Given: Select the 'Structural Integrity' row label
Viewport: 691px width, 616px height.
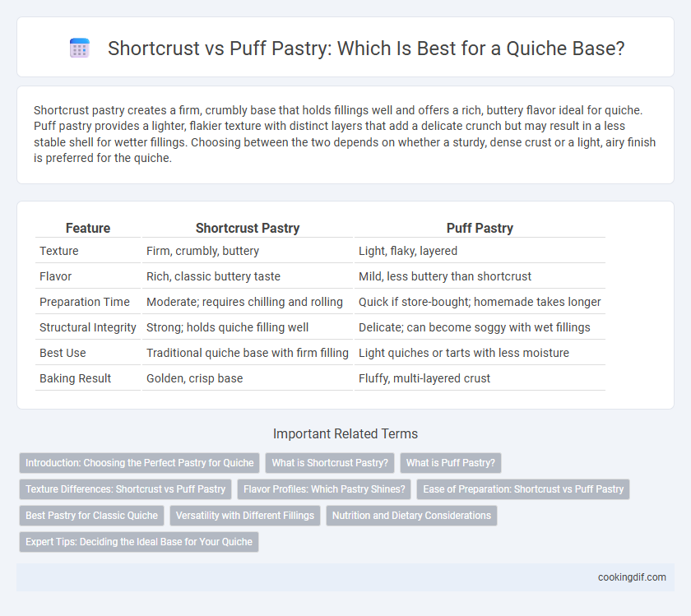Looking at the screenshot, I should pos(88,327).
